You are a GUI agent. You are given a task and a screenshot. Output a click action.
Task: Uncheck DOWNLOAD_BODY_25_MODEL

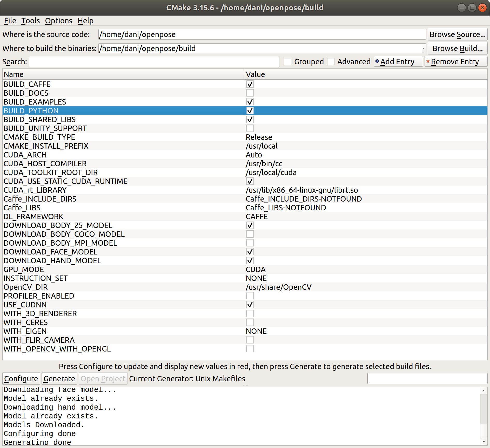coord(250,225)
